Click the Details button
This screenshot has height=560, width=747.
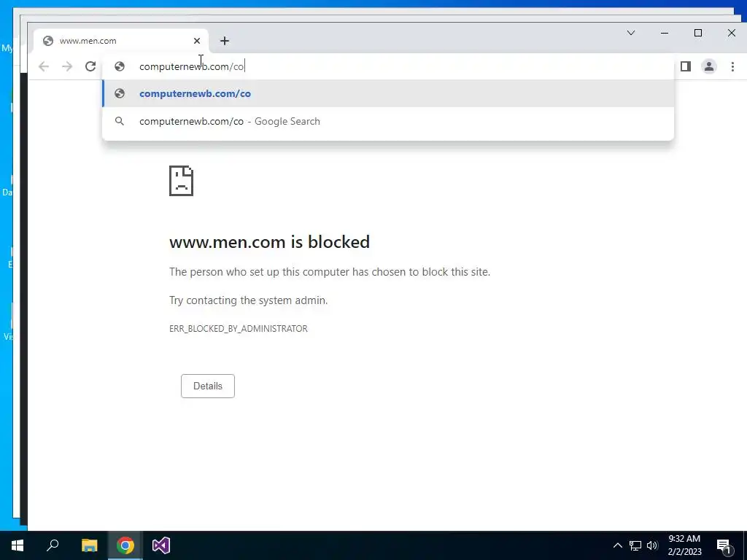point(208,386)
